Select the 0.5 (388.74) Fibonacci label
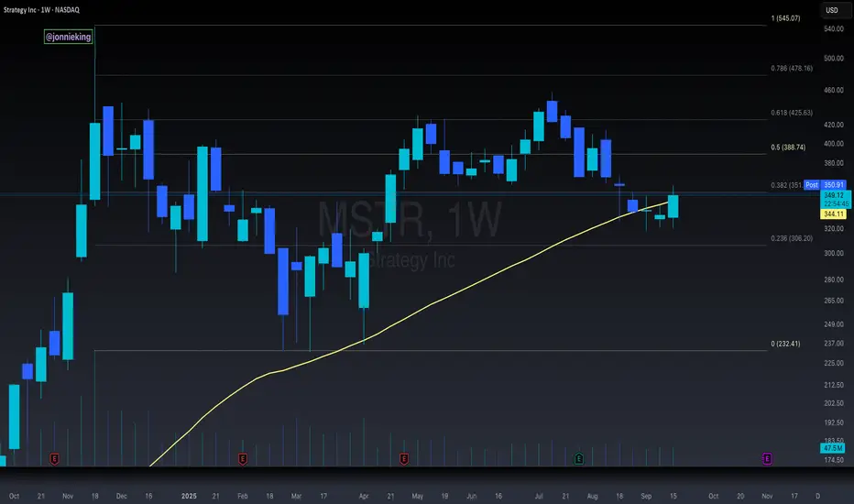854x504 pixels. pyautogui.click(x=788, y=148)
